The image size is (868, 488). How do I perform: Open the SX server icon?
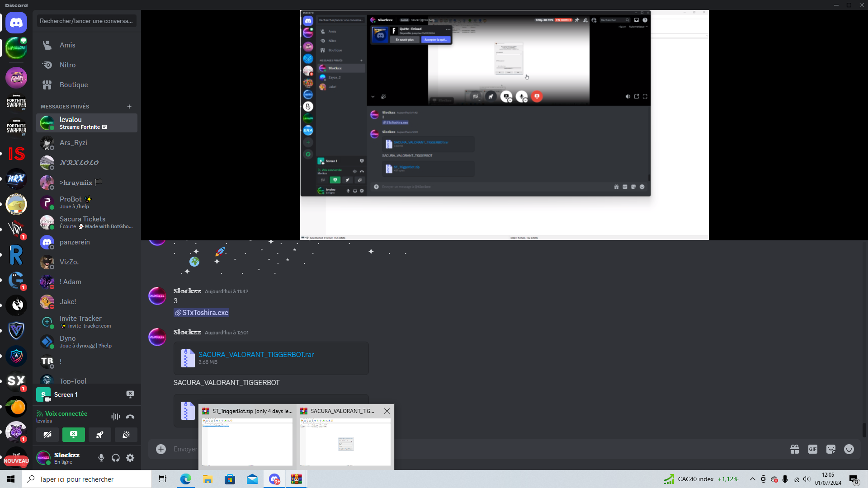point(16,381)
